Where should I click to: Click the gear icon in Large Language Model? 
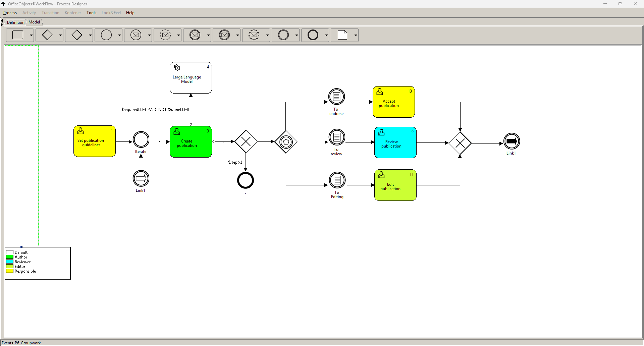click(x=177, y=68)
